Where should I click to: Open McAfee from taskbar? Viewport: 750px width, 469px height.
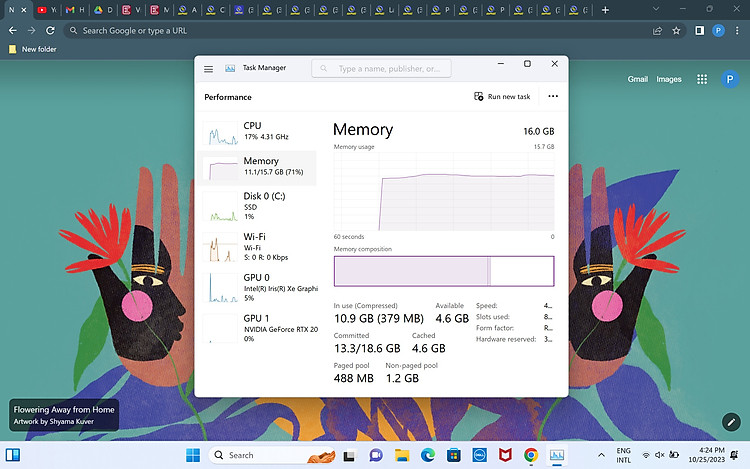pyautogui.click(x=505, y=456)
